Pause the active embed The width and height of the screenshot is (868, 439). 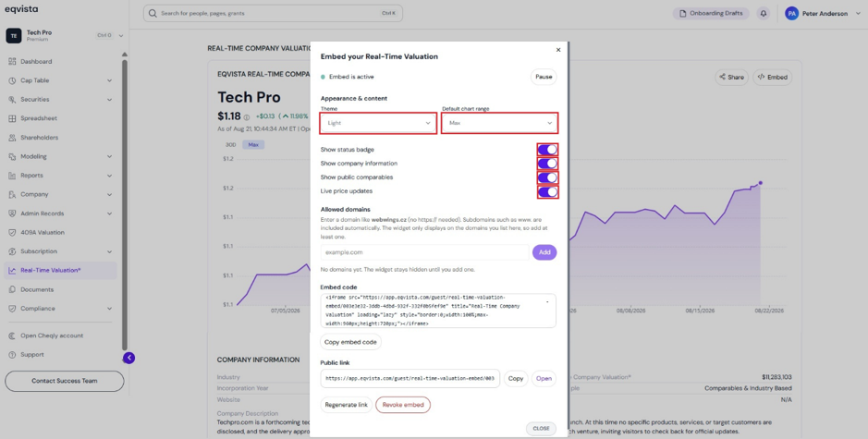pyautogui.click(x=544, y=77)
